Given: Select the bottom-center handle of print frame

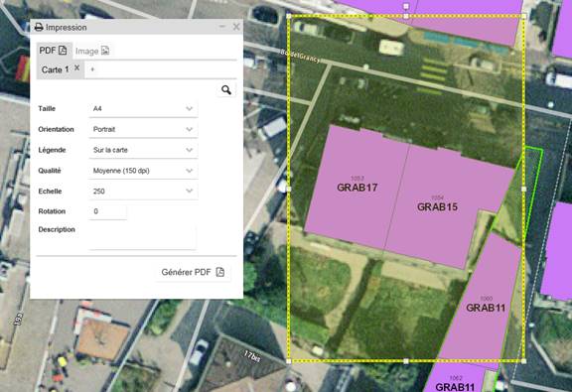Looking at the screenshot, I should (x=406, y=361).
